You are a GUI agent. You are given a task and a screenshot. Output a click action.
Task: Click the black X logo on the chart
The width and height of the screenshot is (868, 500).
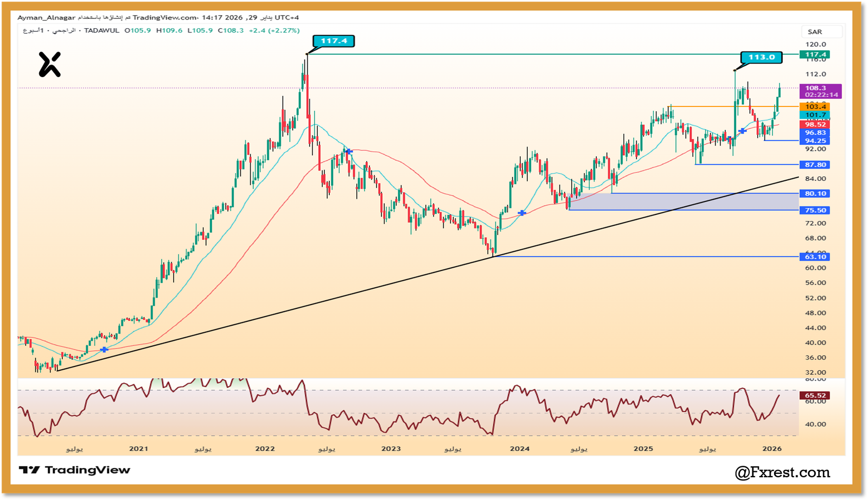point(50,65)
